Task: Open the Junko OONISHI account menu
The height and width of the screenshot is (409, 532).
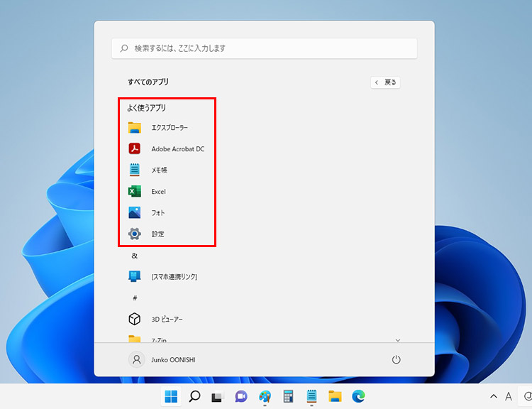Action: (162, 360)
